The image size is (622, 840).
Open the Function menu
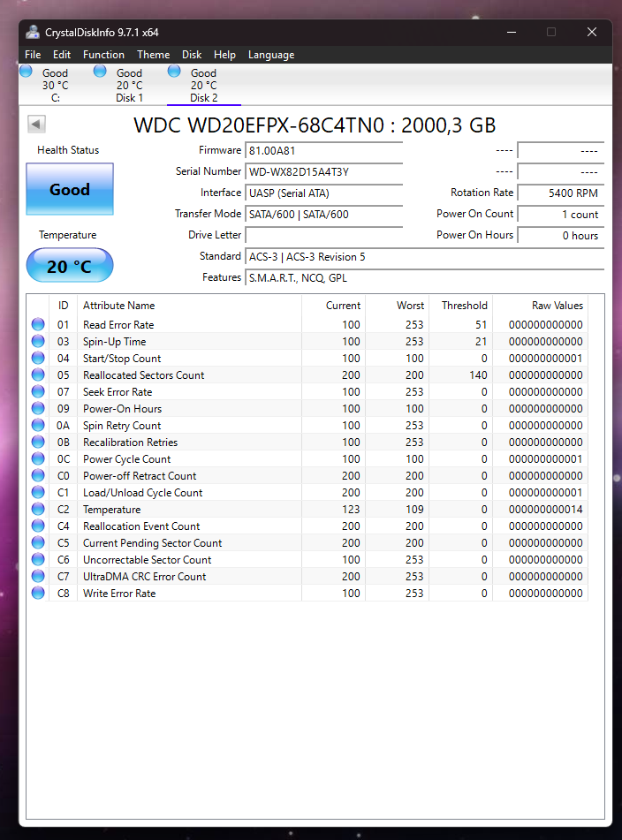(103, 55)
